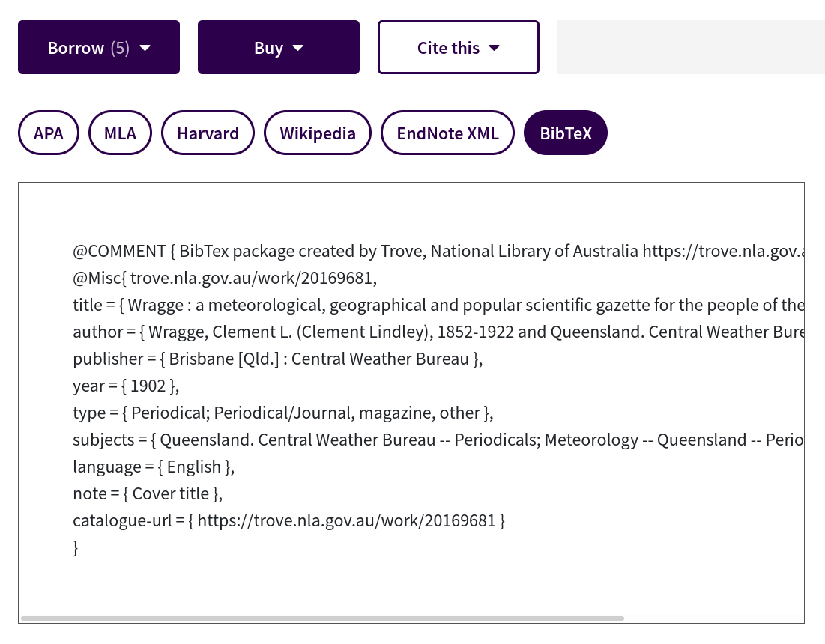The width and height of the screenshot is (825, 644).
Task: Click the grey empty panel beside Cite this
Action: pyautogui.click(x=691, y=47)
